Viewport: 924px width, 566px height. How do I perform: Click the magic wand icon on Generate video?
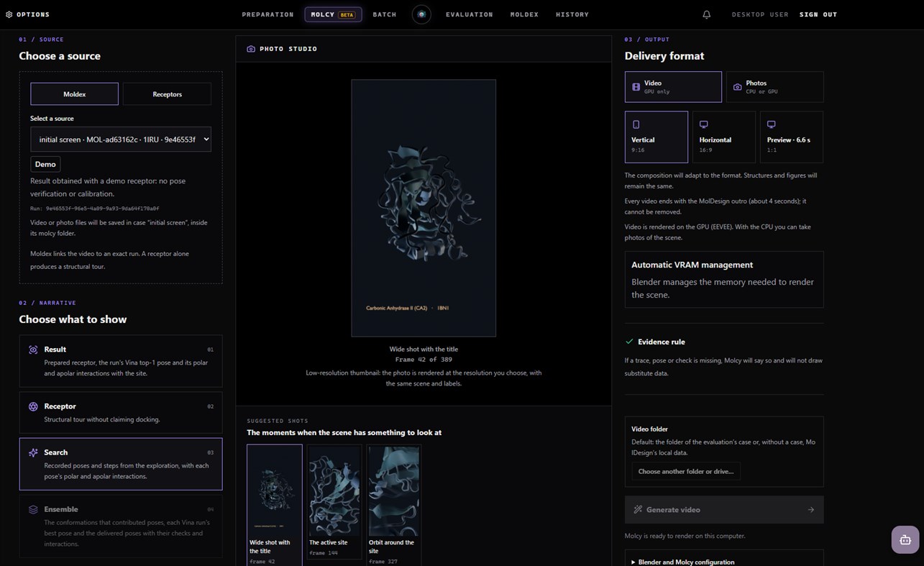637,509
